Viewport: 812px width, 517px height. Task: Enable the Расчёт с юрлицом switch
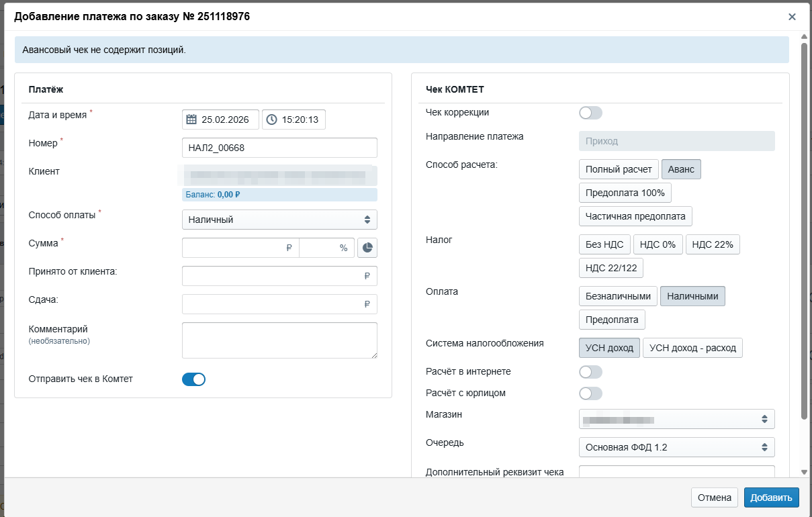591,393
